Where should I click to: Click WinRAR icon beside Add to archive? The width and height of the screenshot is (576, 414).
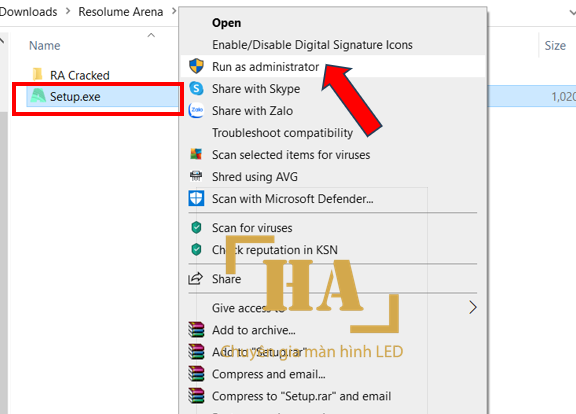point(196,330)
